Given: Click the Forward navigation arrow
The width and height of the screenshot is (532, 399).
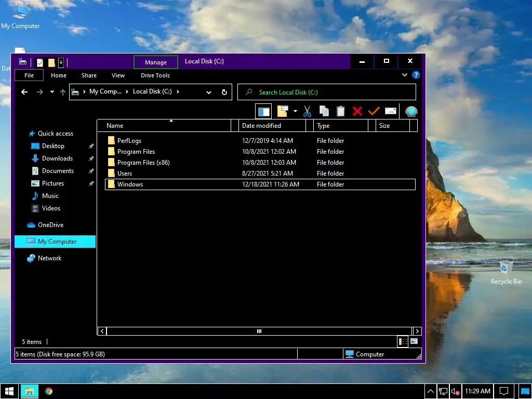Looking at the screenshot, I should (39, 92).
